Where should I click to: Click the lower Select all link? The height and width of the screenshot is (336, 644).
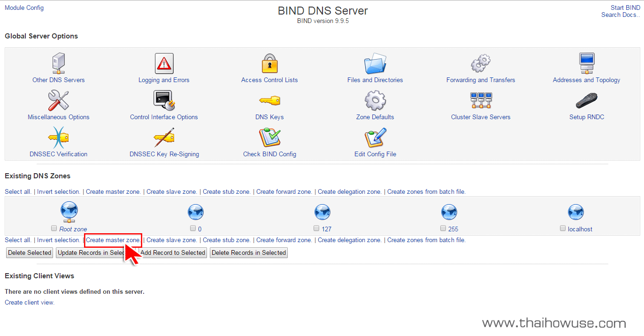pyautogui.click(x=18, y=240)
